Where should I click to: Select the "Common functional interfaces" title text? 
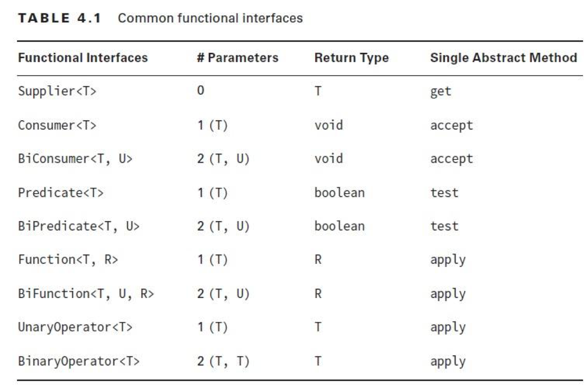click(x=210, y=19)
